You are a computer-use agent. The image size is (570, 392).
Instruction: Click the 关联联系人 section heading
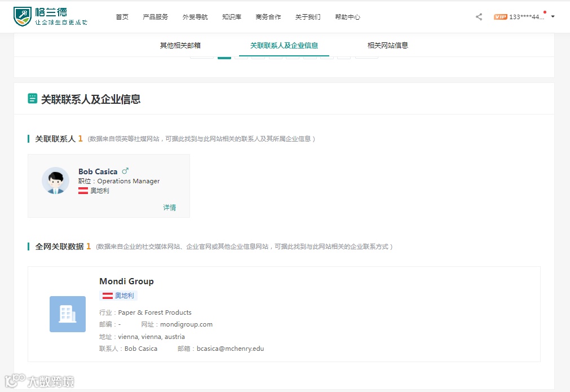click(55, 139)
